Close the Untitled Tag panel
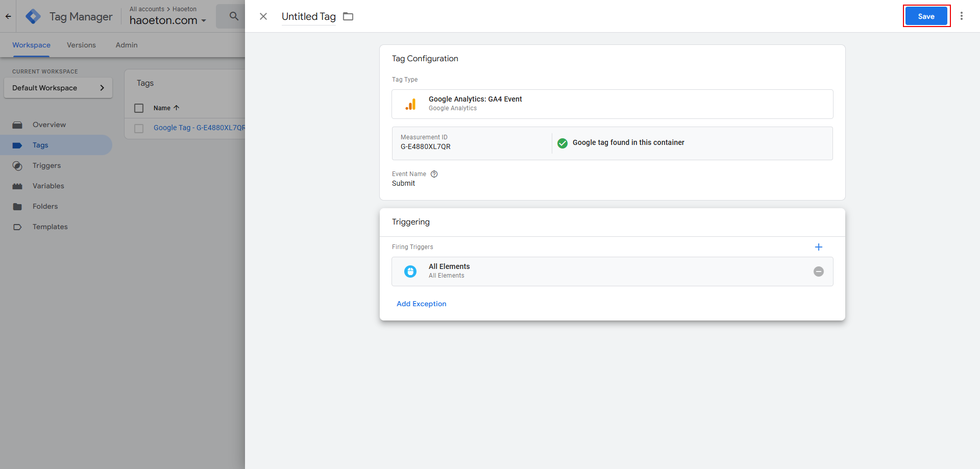This screenshot has width=980, height=469. (x=263, y=16)
